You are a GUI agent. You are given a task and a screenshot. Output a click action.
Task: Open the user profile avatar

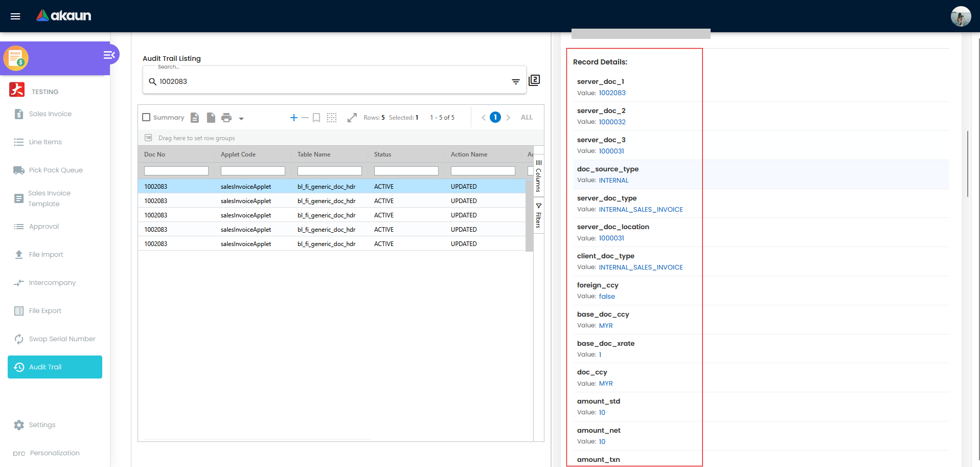pos(961,16)
